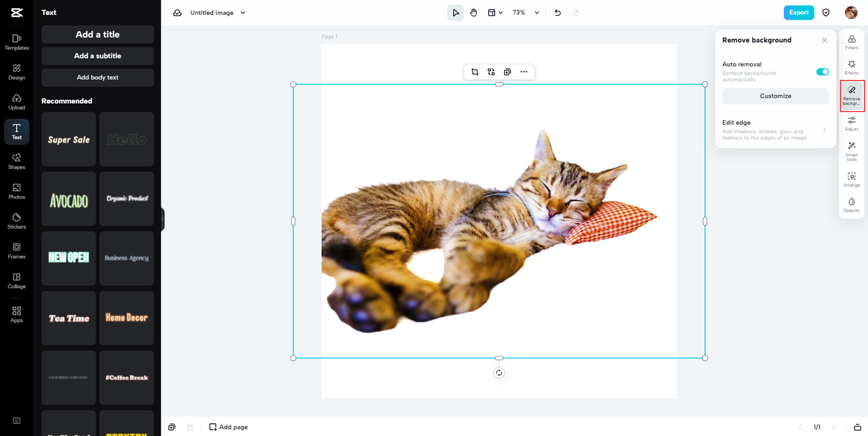Select the Super Sale text preset
The image size is (868, 436).
68,139
